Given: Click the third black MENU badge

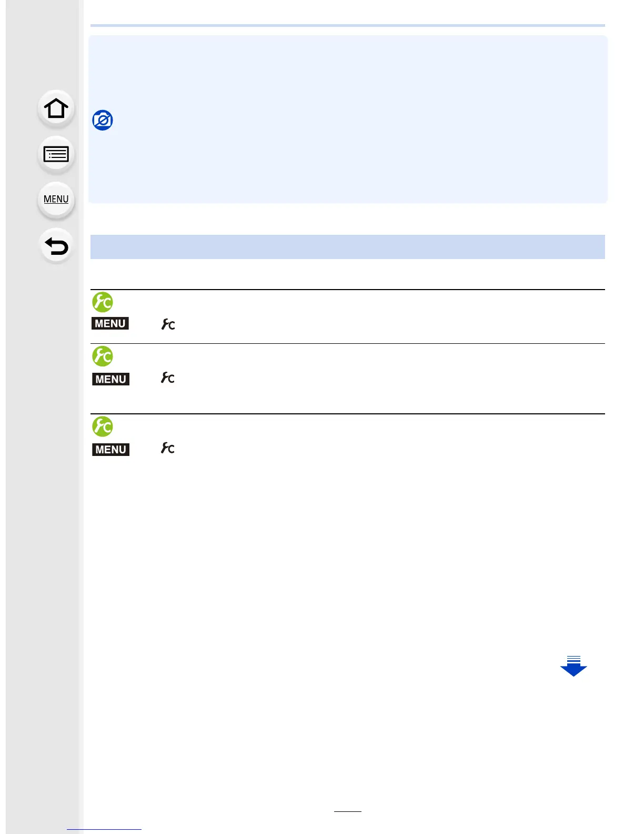Looking at the screenshot, I should pyautogui.click(x=110, y=450).
